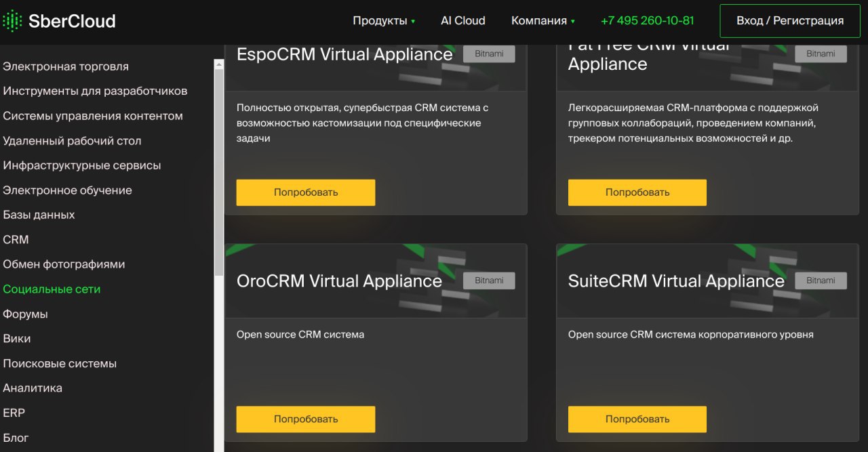Click the EspoCRM description starting 'Полностью открытая'

[363, 123]
